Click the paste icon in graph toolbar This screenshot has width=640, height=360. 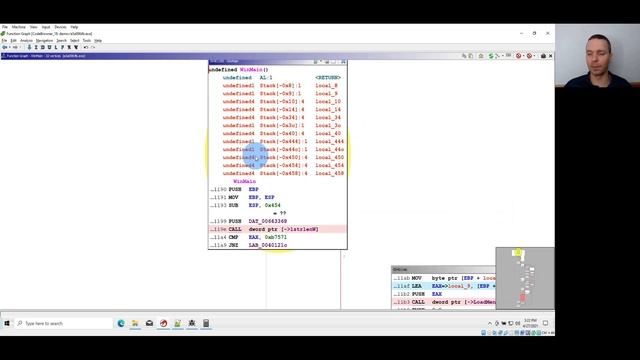pos(471,56)
